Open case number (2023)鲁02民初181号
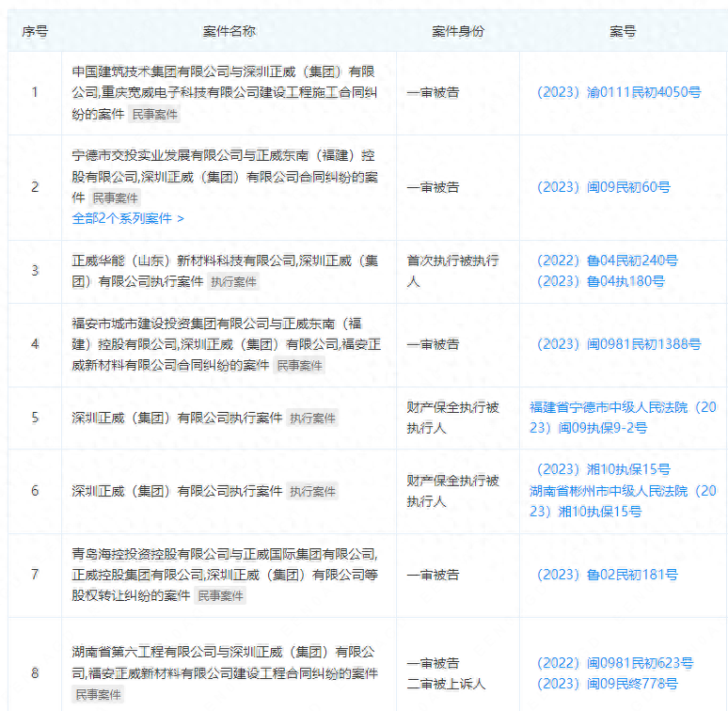This screenshot has height=711, width=728. click(608, 575)
